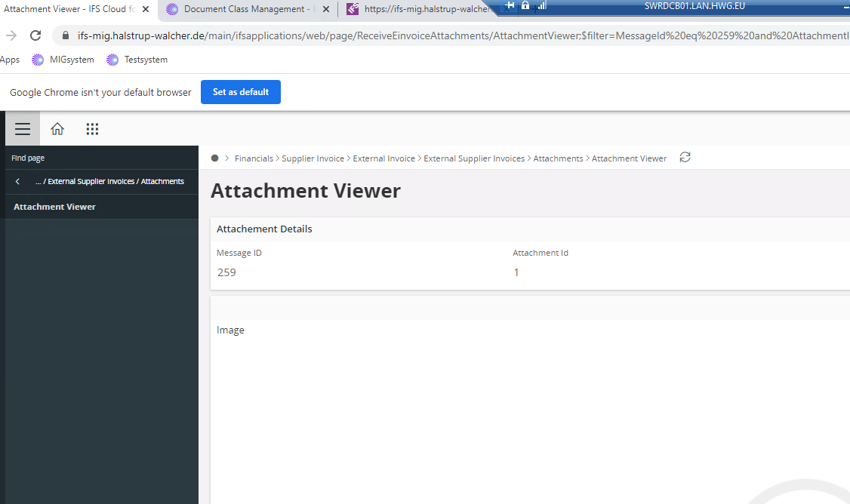Go to Attachments in breadcrumb
Screen dimensions: 850x504
coord(558,158)
